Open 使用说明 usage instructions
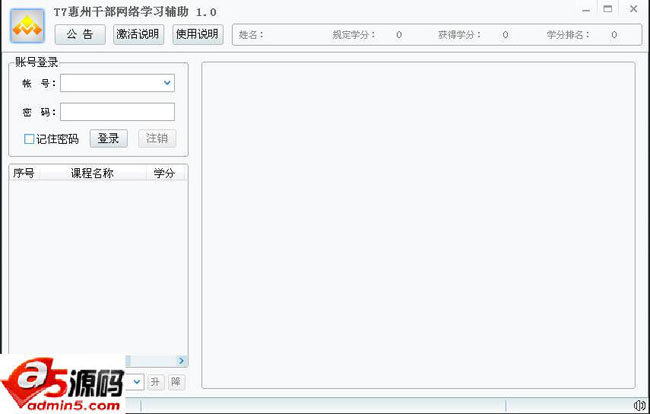 [198, 34]
